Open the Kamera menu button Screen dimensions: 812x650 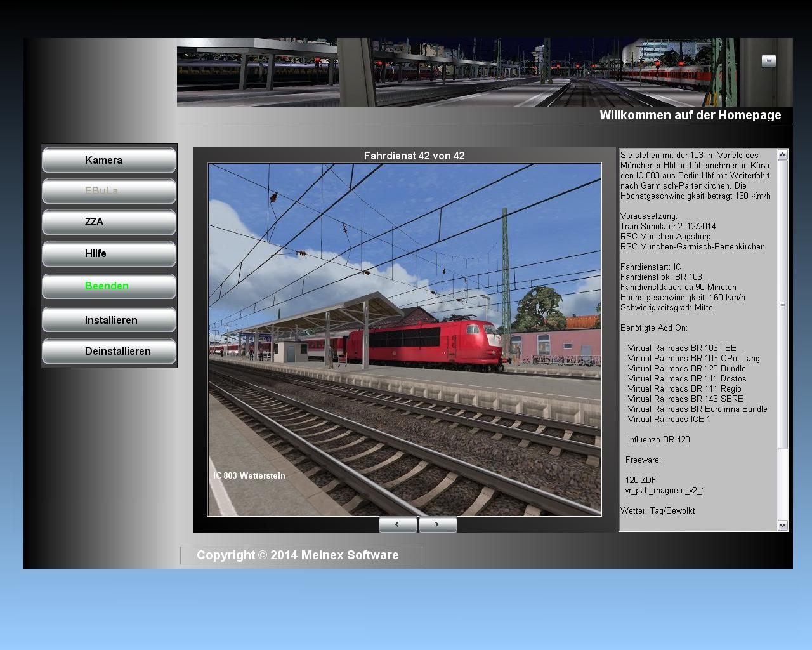coord(109,160)
